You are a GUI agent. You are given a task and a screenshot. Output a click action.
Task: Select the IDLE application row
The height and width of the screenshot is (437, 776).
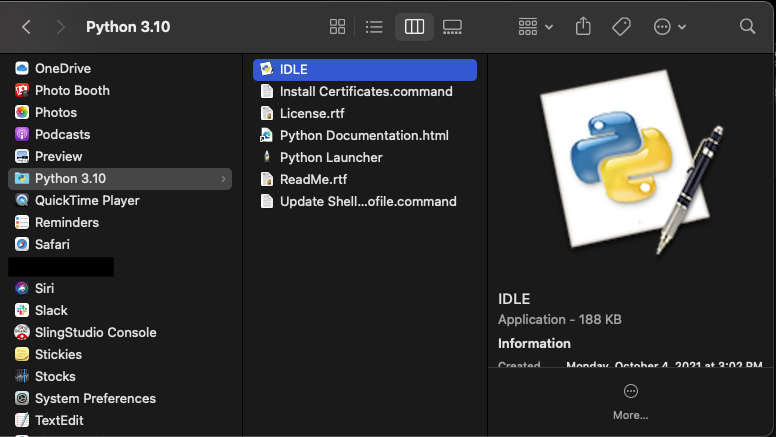(x=365, y=70)
